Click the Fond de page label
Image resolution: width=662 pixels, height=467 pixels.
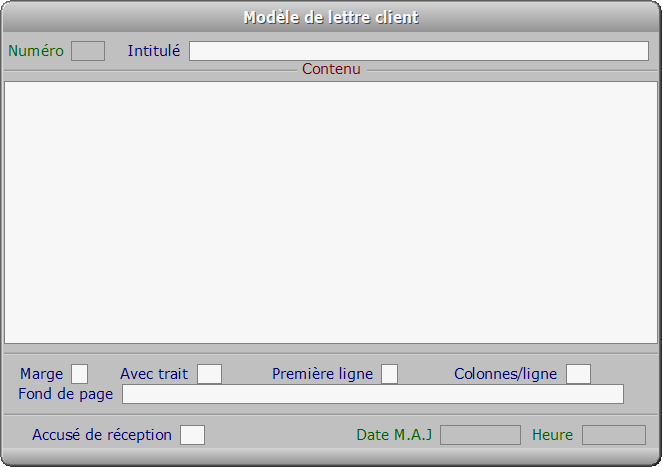point(66,394)
